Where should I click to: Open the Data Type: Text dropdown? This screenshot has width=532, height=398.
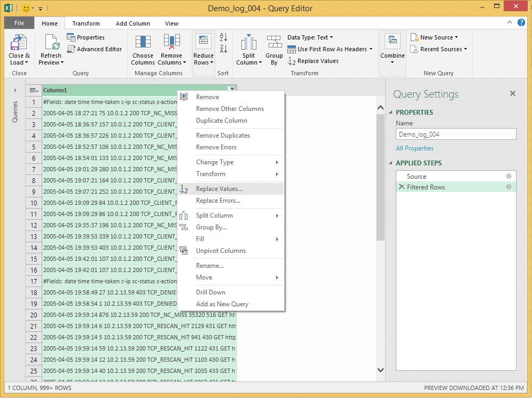pos(310,37)
